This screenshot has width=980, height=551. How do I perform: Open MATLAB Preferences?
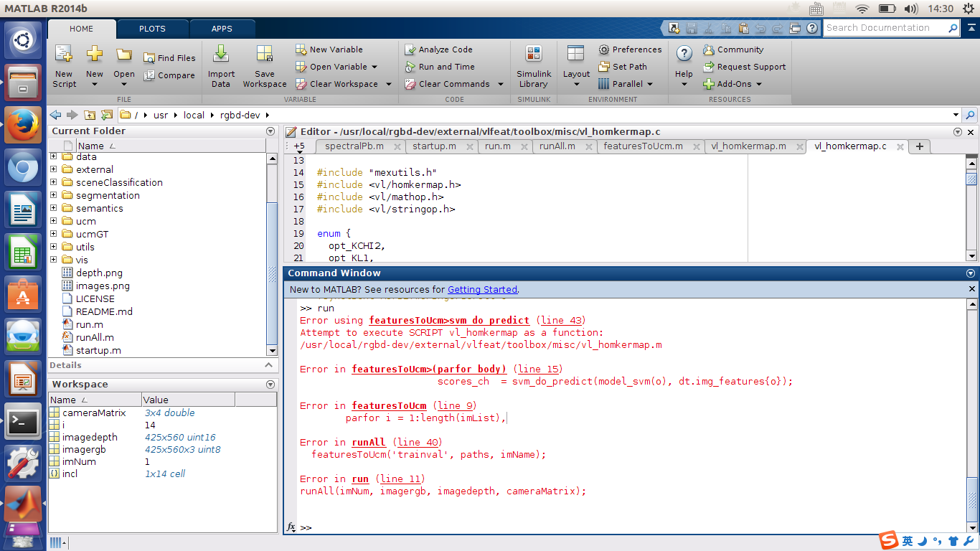pos(630,50)
